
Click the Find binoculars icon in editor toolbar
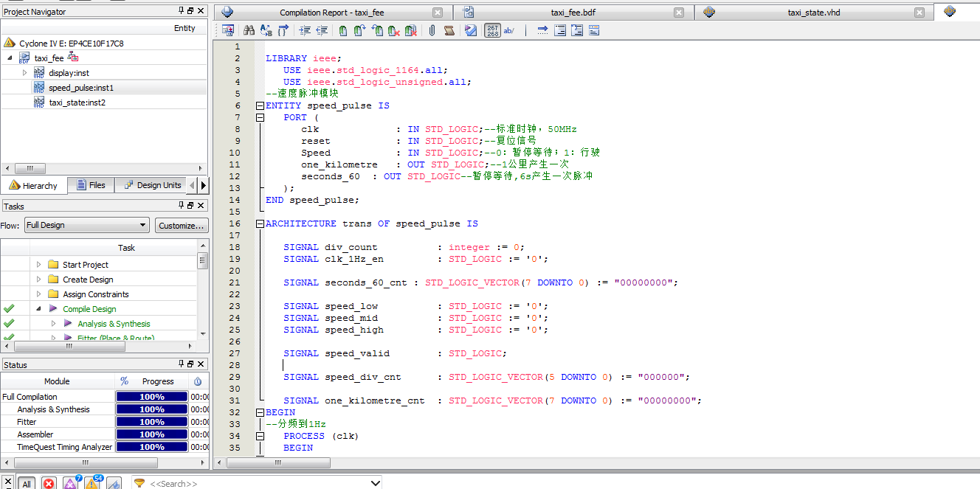249,30
